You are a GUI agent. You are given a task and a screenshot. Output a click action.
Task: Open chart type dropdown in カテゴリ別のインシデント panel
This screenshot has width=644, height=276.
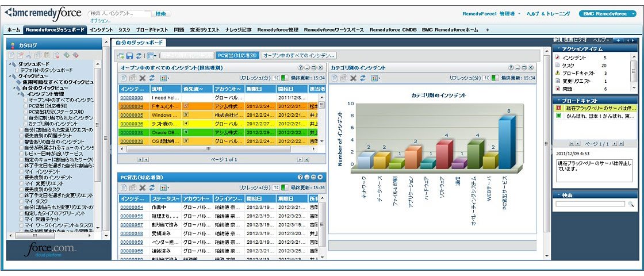coord(374,78)
